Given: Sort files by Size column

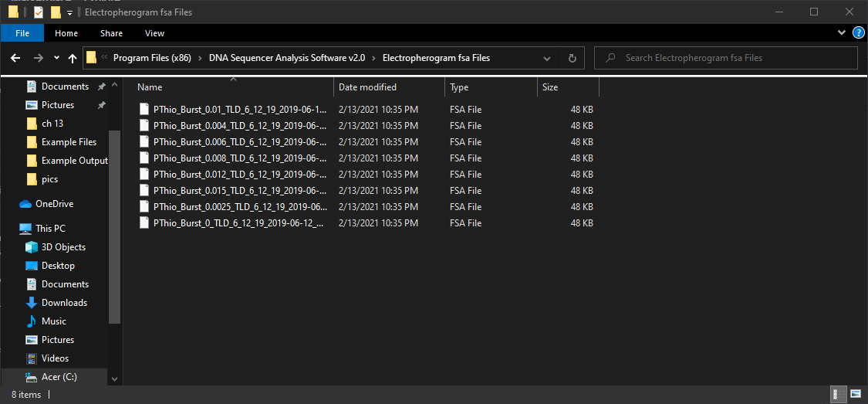Looking at the screenshot, I should (568, 87).
